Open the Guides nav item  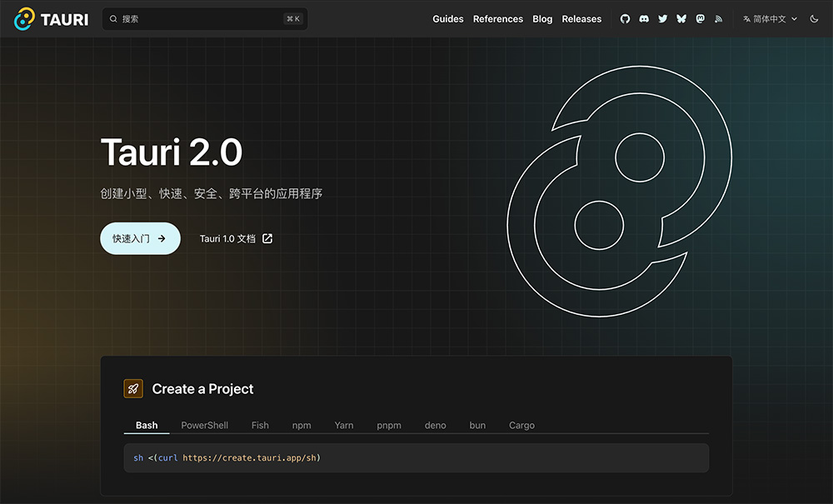click(x=448, y=18)
